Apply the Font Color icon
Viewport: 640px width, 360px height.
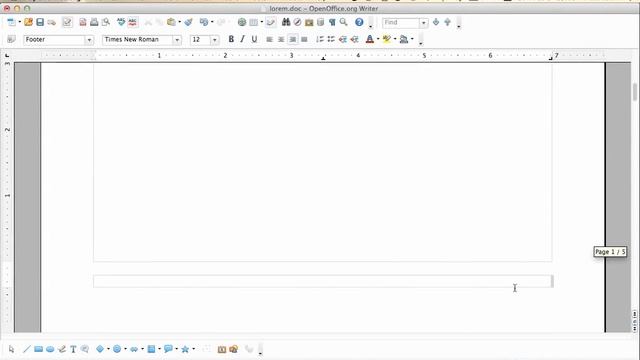(370, 39)
